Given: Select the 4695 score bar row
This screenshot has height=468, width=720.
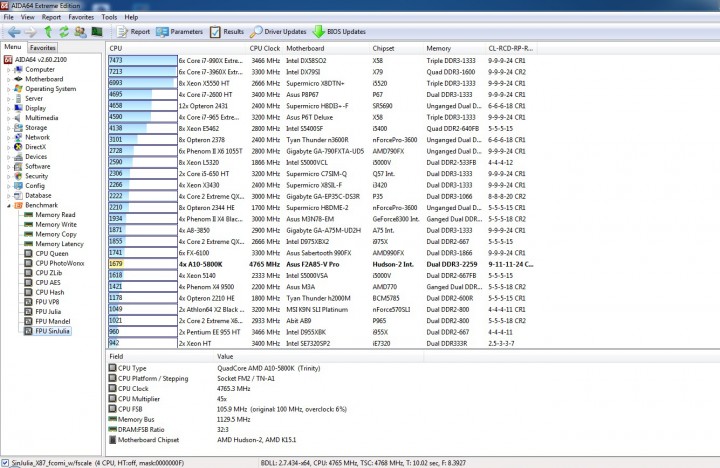Looking at the screenshot, I should coord(143,95).
